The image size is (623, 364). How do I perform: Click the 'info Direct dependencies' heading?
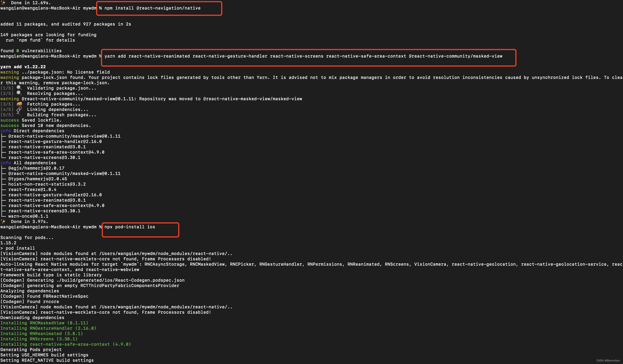(32, 131)
